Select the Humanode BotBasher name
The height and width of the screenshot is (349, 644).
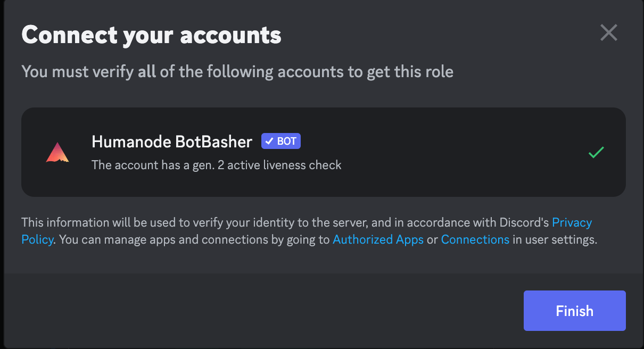coord(172,142)
